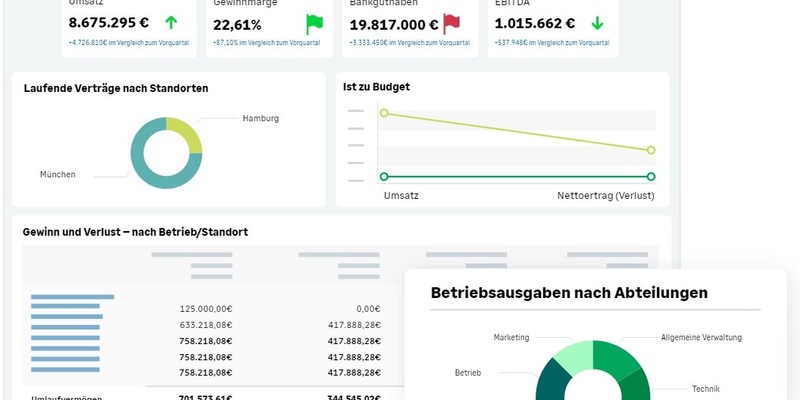
Task: Click the Betrieb chart label
Action: tap(468, 373)
